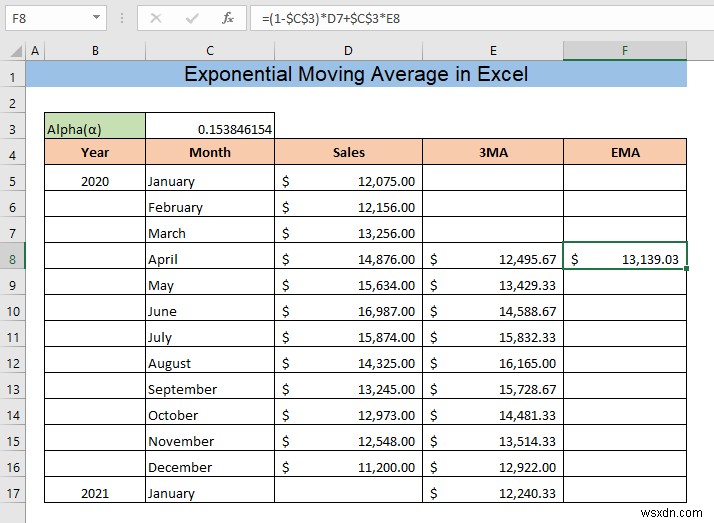This screenshot has height=523, width=714.
Task: Expand the Name Box dropdown arrow
Action: [96, 18]
